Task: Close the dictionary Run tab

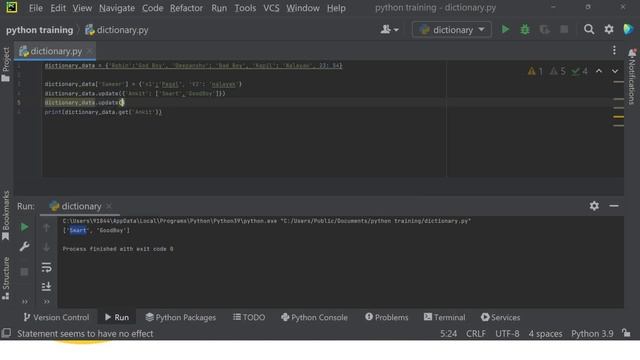Action: tap(109, 206)
